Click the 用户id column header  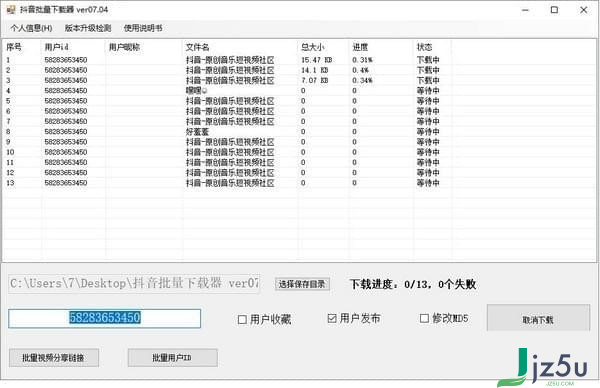(56, 47)
